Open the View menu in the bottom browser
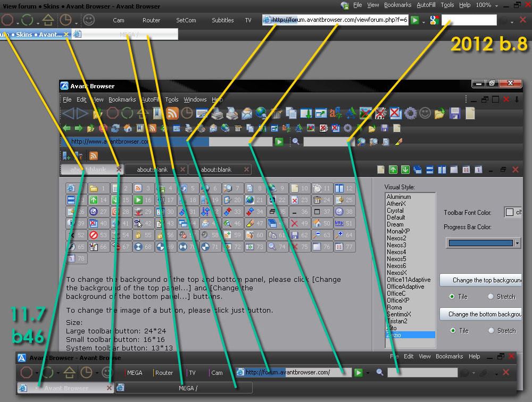The height and width of the screenshot is (402, 532). [x=425, y=356]
